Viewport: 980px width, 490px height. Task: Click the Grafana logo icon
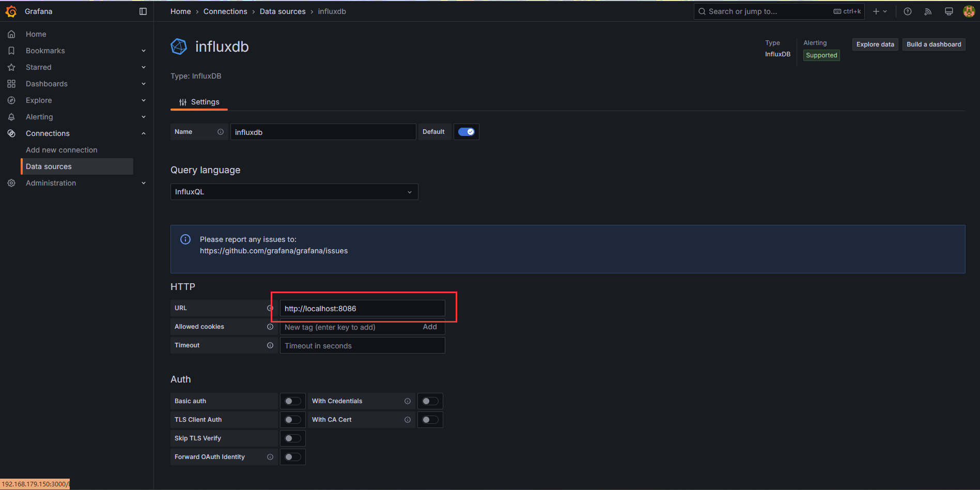(x=11, y=11)
